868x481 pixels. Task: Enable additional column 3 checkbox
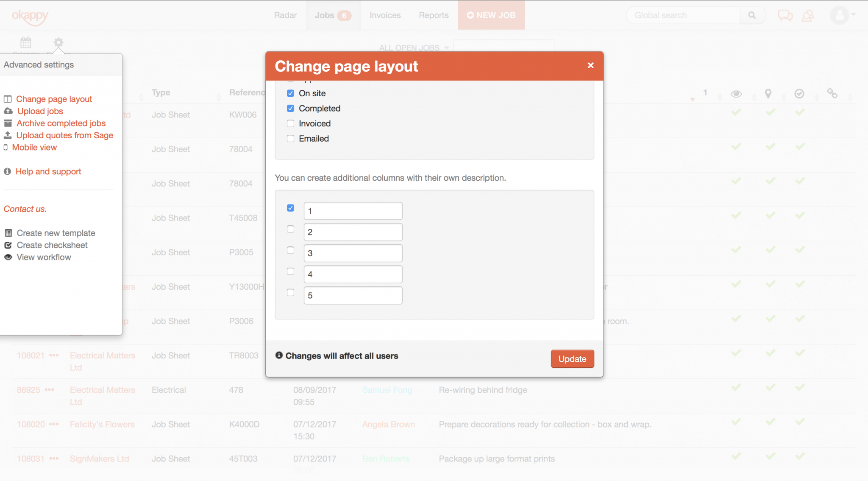(290, 250)
